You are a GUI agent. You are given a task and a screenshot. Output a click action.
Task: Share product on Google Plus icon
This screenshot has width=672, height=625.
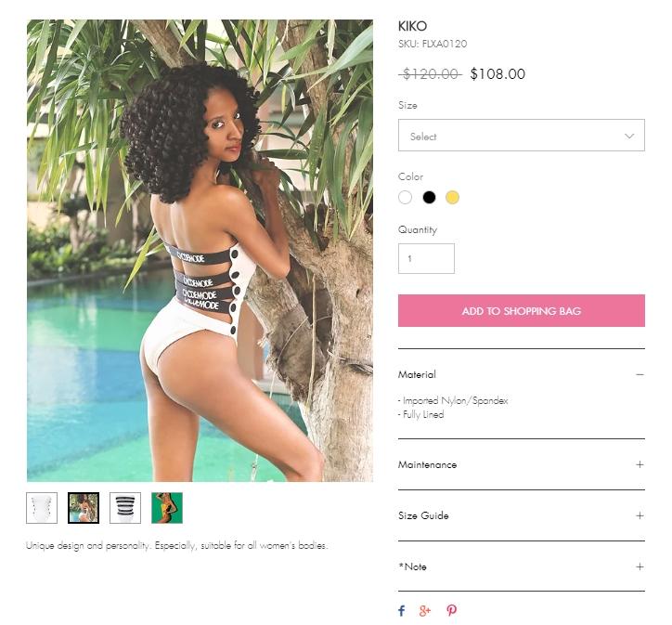click(425, 610)
